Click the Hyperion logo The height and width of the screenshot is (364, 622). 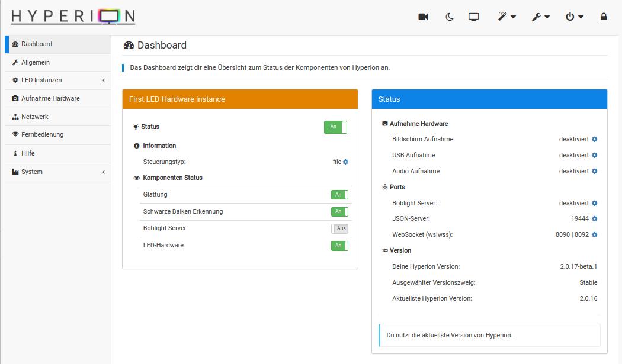(73, 17)
